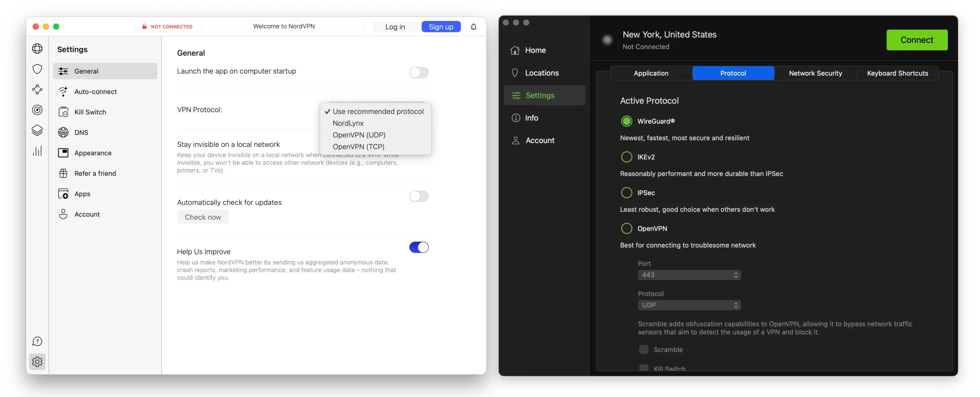Toggle Launch the app on computer startup
Viewport: 980px width, 397px height.
tap(419, 72)
